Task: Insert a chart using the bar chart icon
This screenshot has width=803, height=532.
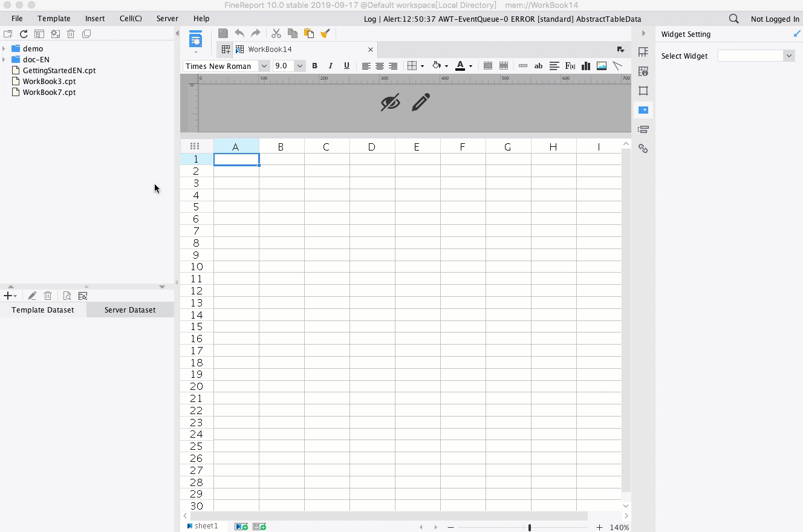Action: point(586,66)
